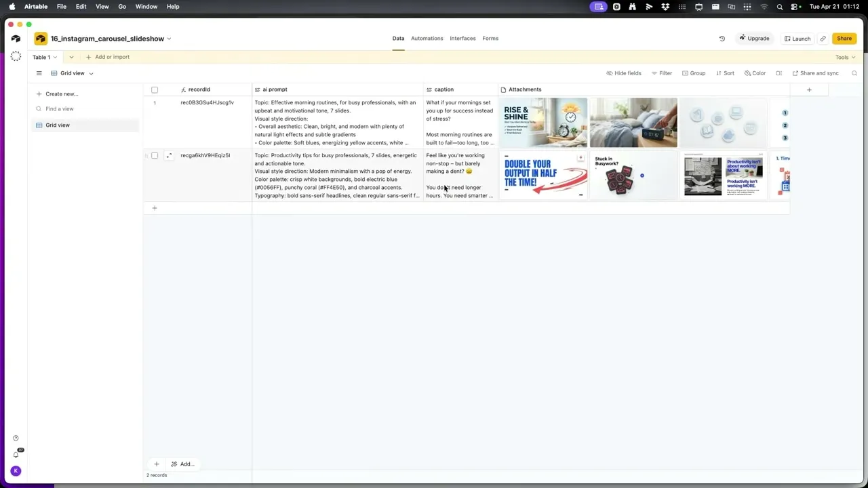868x488 pixels.
Task: Open the Color option
Action: click(x=755, y=73)
